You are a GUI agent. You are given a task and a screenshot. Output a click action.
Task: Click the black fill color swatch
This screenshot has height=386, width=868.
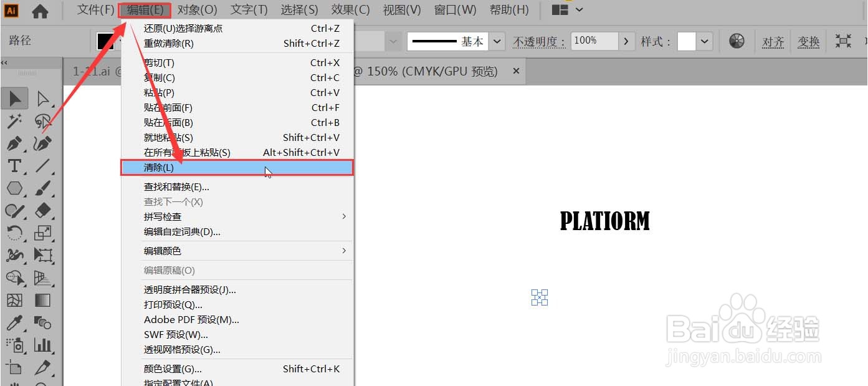(x=106, y=41)
